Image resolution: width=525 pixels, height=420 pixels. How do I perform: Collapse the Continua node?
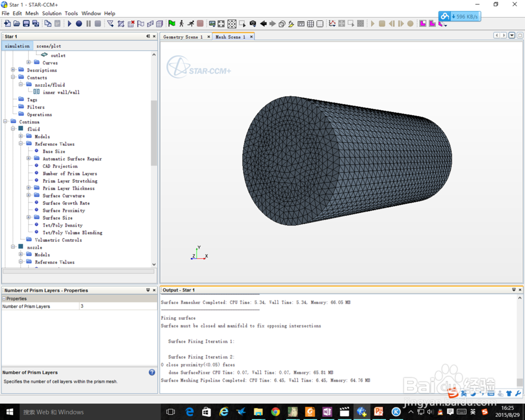click(x=5, y=121)
